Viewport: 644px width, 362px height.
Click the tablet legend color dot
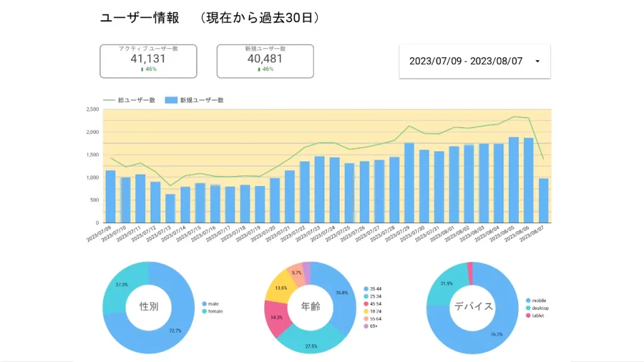(527, 315)
